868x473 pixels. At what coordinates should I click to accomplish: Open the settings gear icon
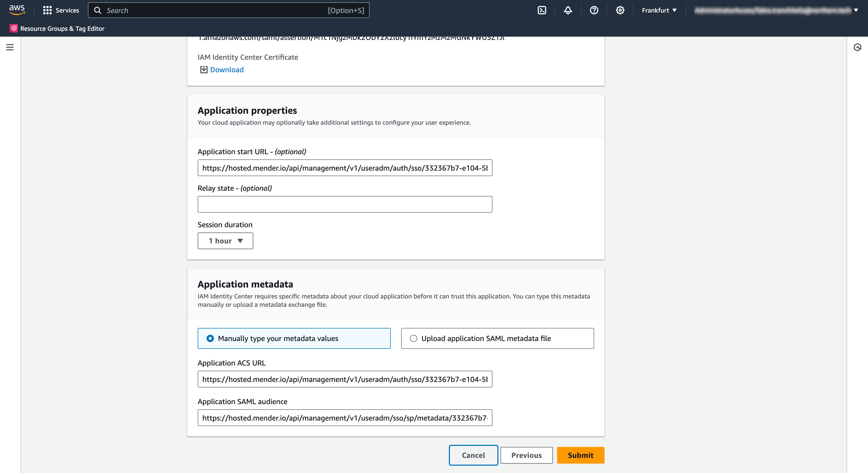tap(620, 10)
